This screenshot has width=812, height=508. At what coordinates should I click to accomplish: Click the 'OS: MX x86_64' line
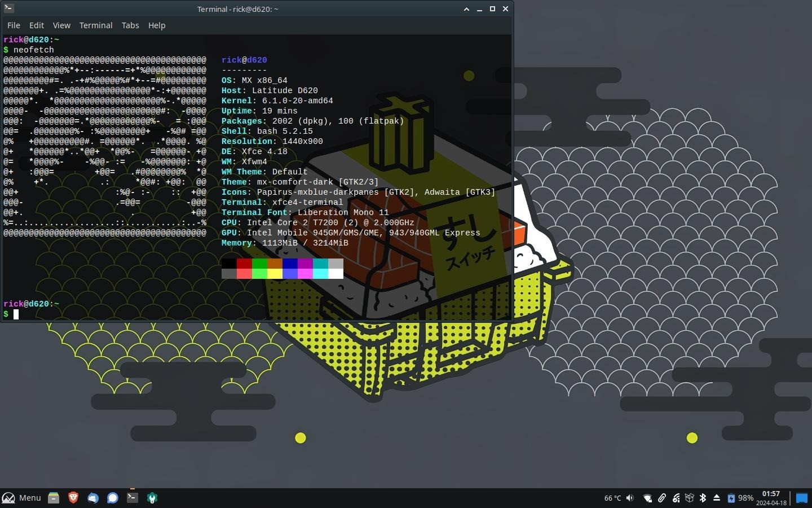click(x=254, y=80)
